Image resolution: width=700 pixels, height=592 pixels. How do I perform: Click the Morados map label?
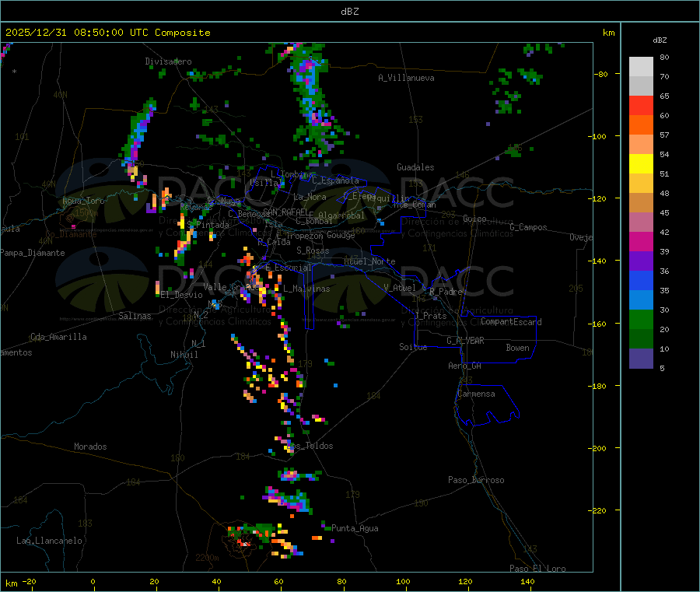pyautogui.click(x=91, y=447)
